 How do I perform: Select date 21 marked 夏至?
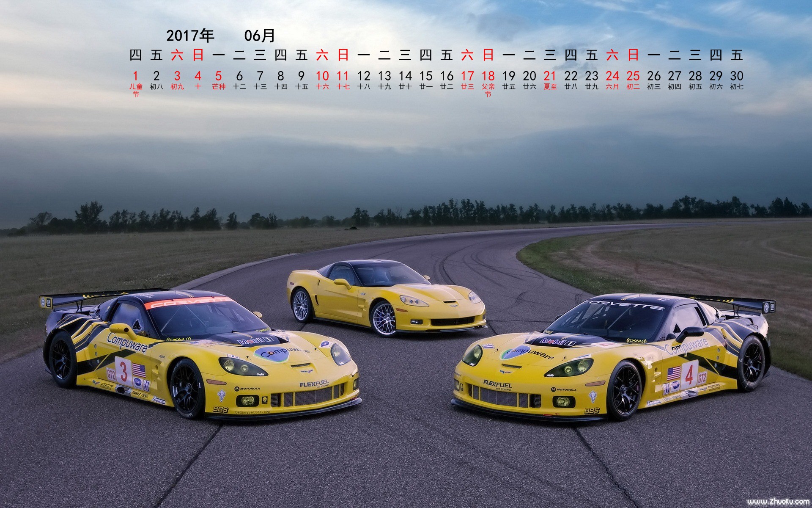pyautogui.click(x=550, y=76)
